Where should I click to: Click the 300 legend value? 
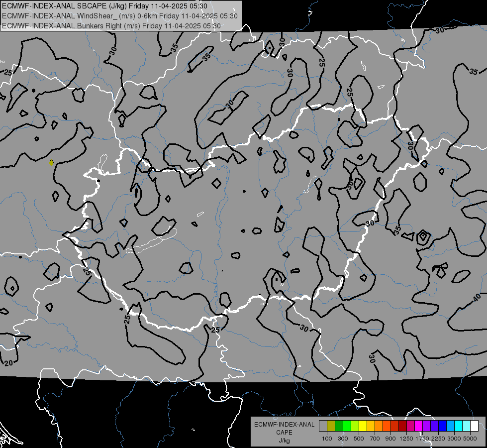tap(343, 439)
